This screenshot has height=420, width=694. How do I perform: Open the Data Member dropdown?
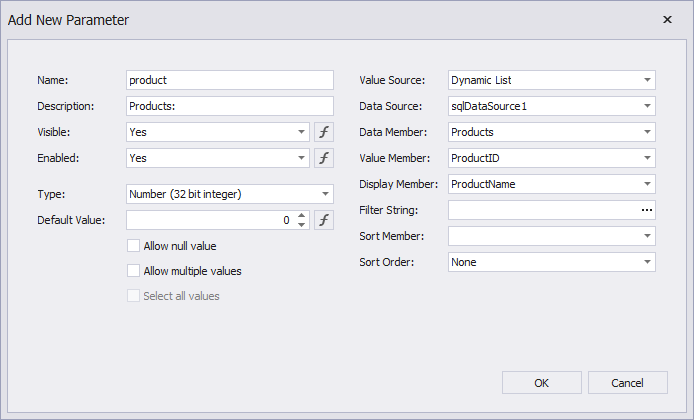(647, 132)
